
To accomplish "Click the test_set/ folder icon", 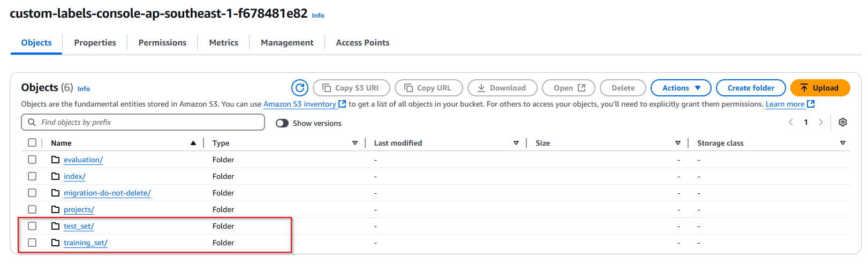I will point(55,226).
